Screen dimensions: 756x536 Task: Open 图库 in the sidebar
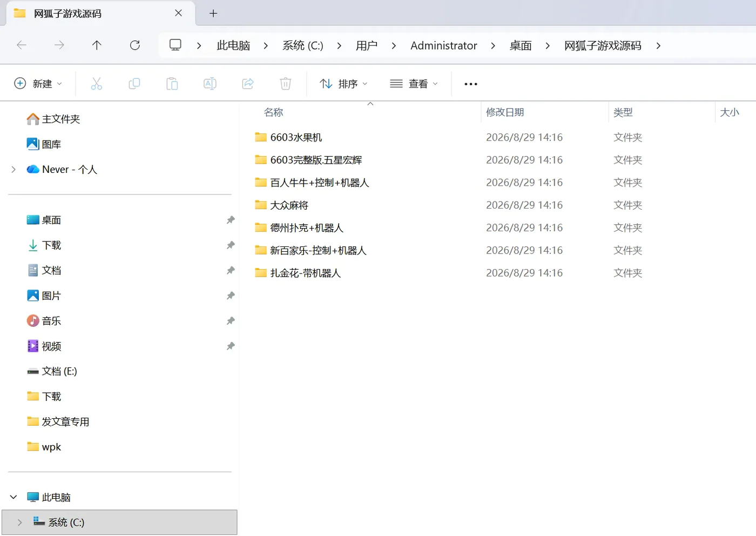(x=44, y=144)
